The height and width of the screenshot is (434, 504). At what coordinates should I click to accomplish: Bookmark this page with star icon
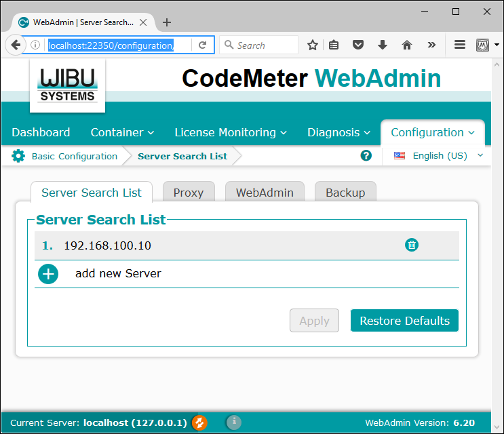313,45
